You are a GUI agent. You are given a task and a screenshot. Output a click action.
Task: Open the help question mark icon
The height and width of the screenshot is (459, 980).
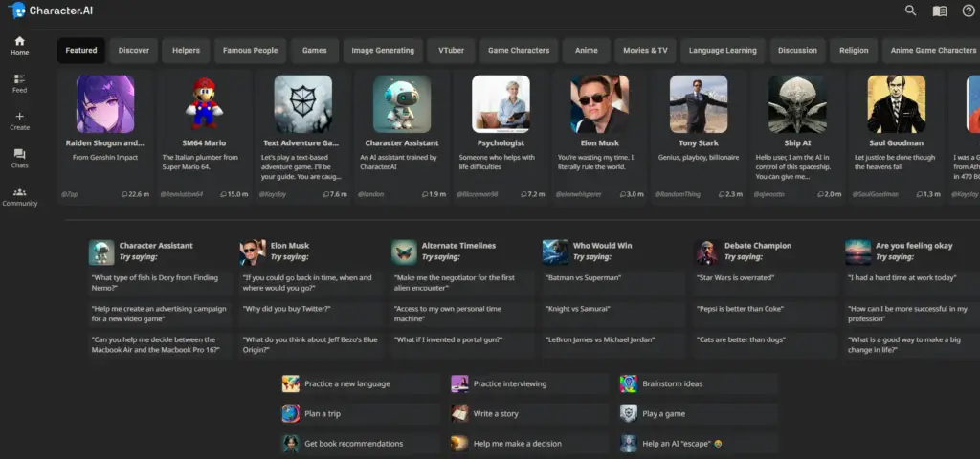[969, 11]
